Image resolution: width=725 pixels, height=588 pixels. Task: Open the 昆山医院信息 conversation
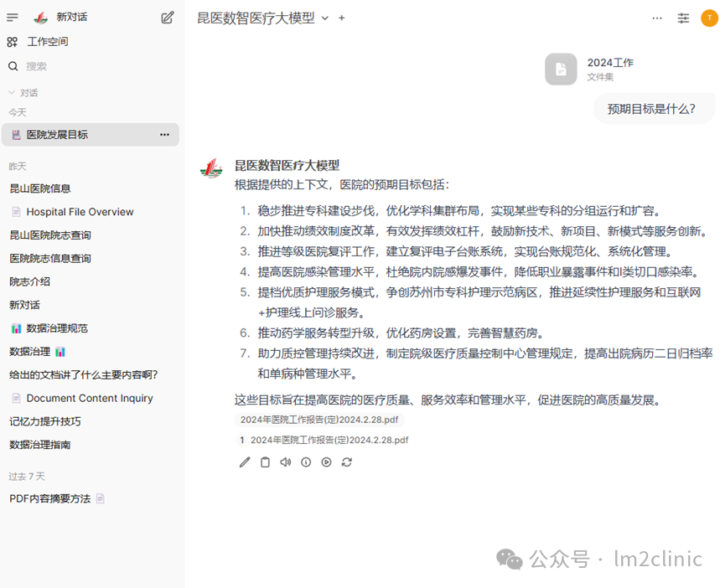tap(40, 188)
